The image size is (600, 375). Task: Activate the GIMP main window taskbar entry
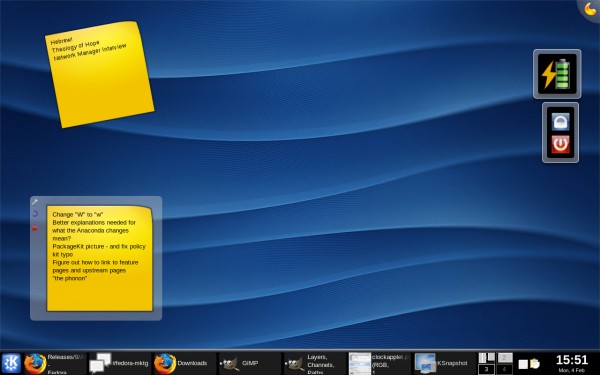[249, 363]
